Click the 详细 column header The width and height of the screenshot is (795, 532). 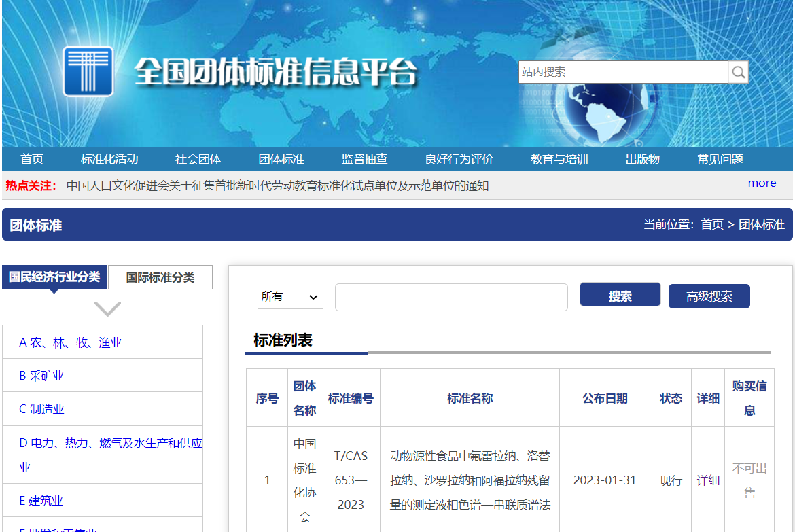click(x=708, y=398)
